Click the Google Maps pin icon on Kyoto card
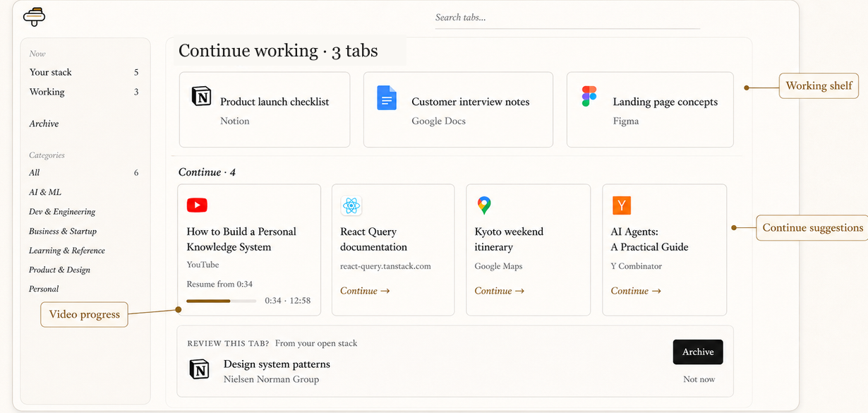 coord(483,205)
